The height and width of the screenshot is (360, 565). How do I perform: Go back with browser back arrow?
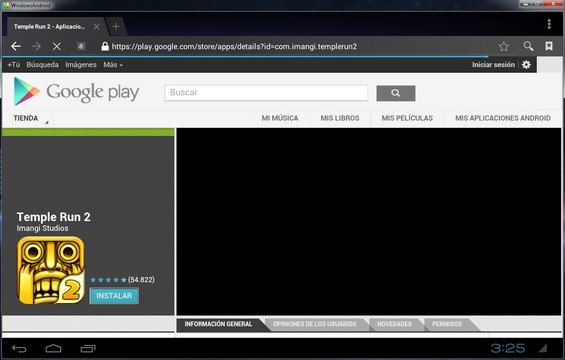[15, 46]
